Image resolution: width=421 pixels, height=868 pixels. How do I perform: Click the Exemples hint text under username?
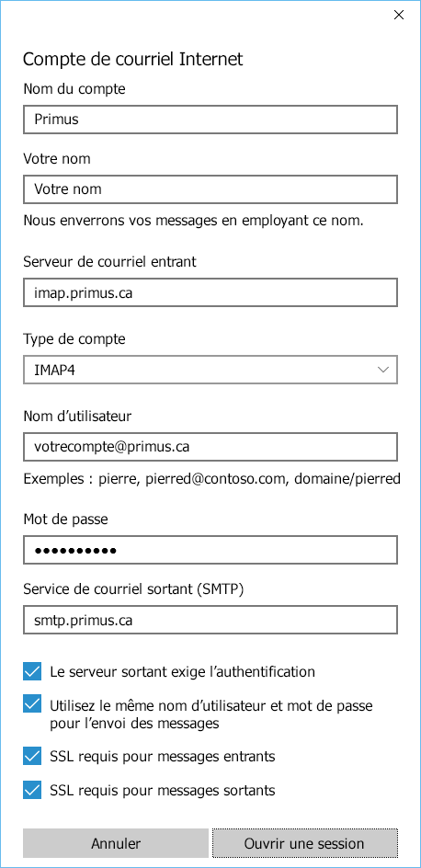(x=212, y=479)
